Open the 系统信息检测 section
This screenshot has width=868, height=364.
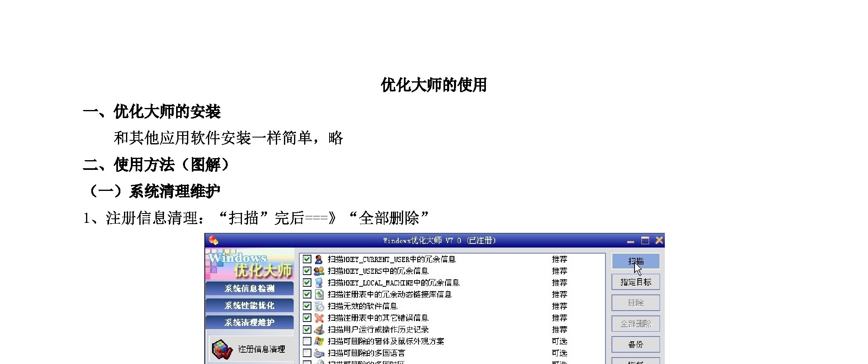(x=250, y=289)
